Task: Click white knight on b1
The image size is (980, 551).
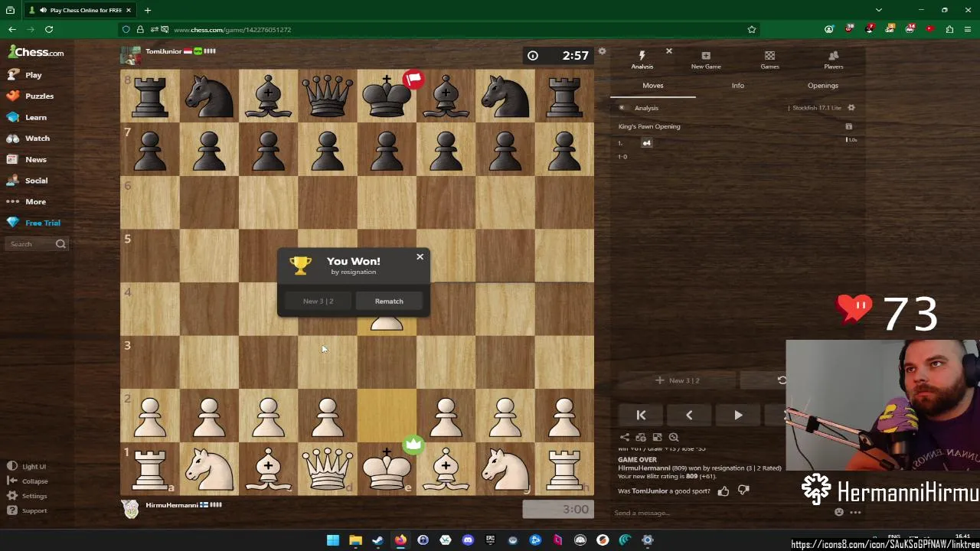Action: [209, 469]
